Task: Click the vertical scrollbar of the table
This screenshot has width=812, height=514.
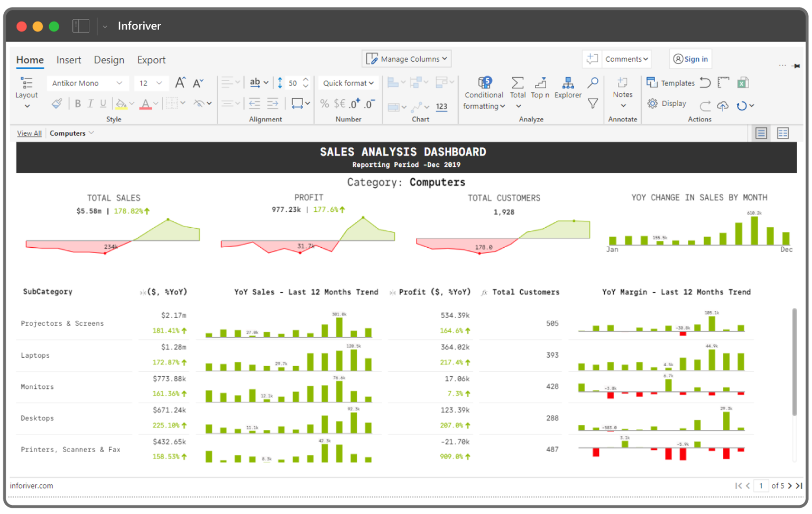Action: click(x=794, y=362)
